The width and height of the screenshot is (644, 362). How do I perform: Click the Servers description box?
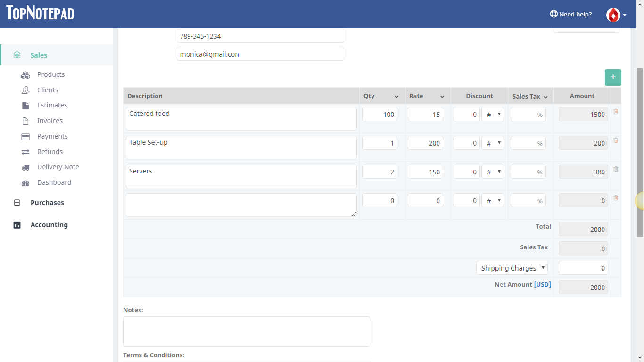pos(241,176)
